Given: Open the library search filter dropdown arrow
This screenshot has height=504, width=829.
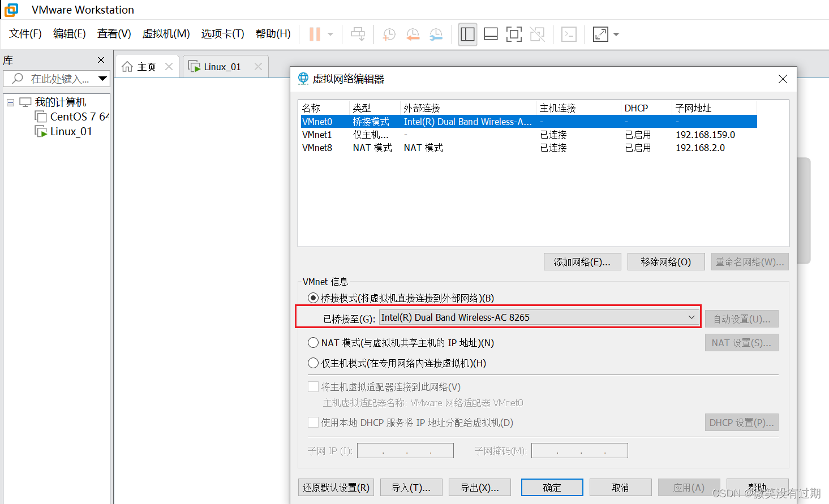Looking at the screenshot, I should point(102,79).
